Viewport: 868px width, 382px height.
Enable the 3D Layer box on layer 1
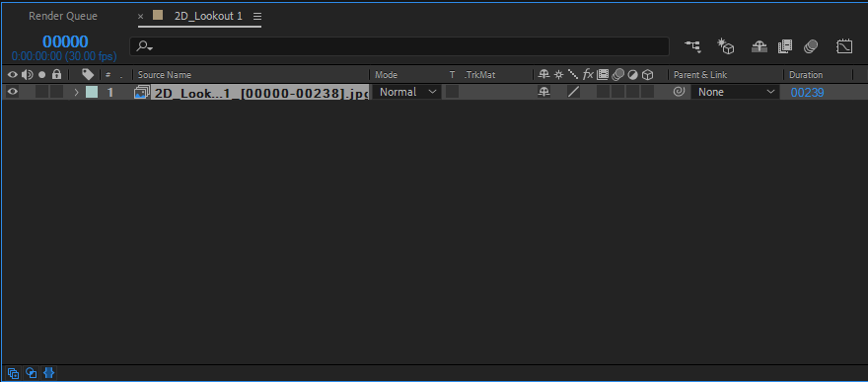(x=647, y=92)
